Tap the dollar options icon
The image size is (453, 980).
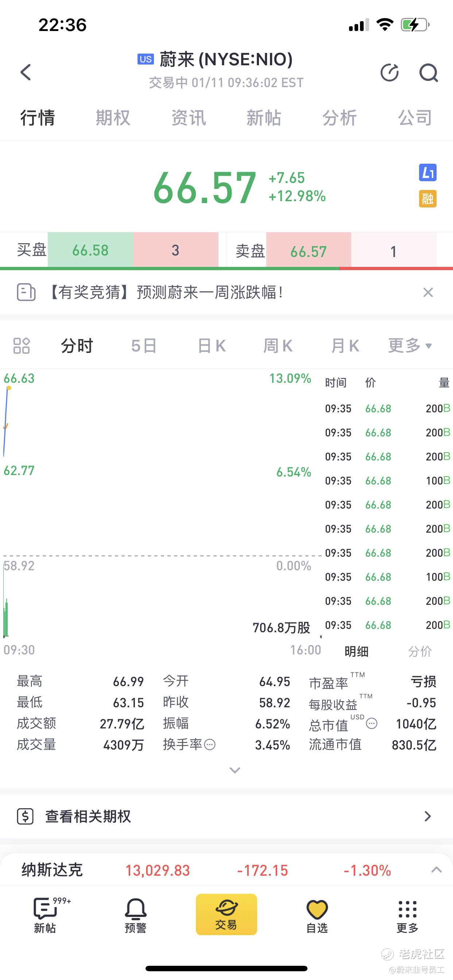(x=26, y=816)
